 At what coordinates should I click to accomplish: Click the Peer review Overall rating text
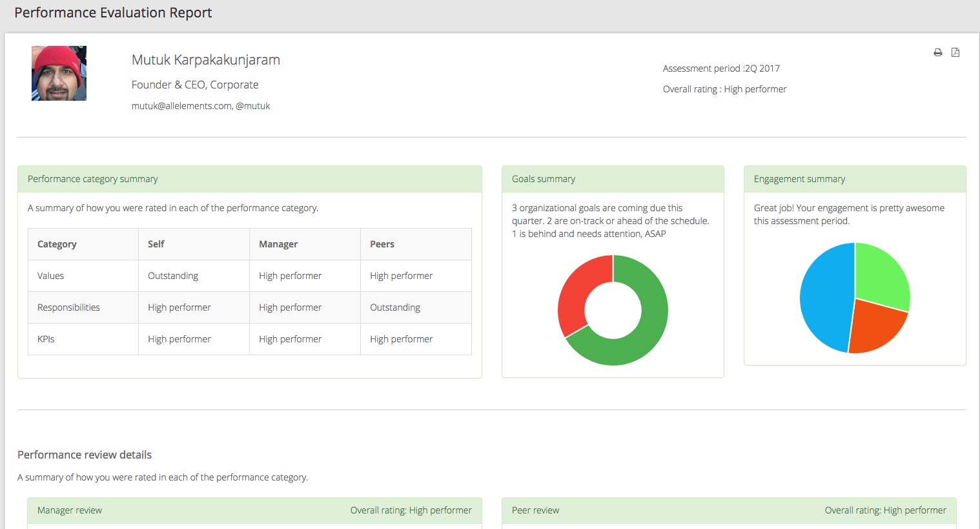886,510
